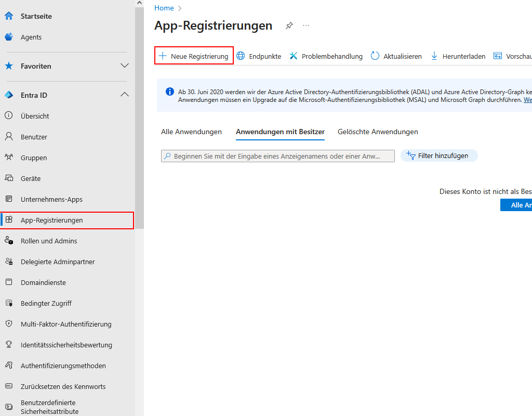Click Home in the breadcrumb

(164, 8)
